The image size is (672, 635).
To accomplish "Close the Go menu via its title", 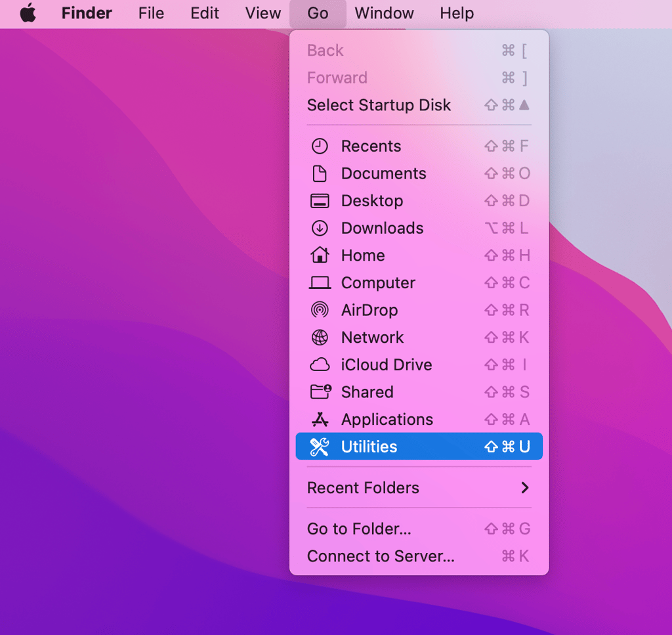I will point(318,13).
